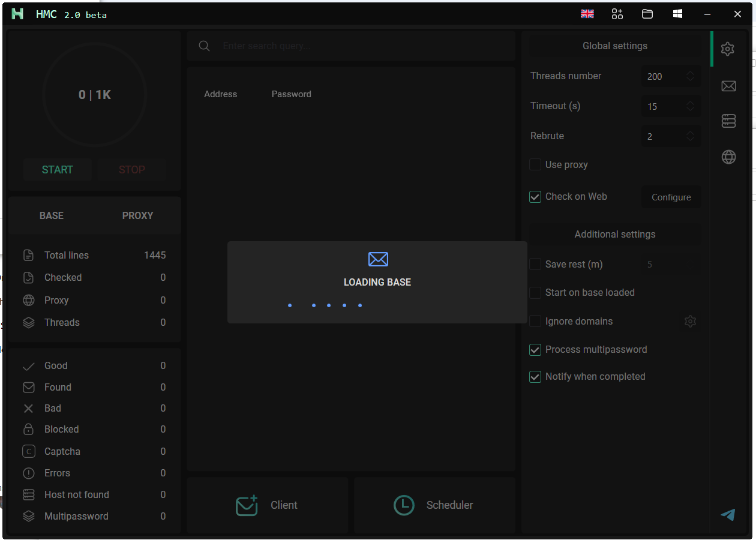Click the HMC logo icon in title bar
756x540 pixels.
(18, 14)
